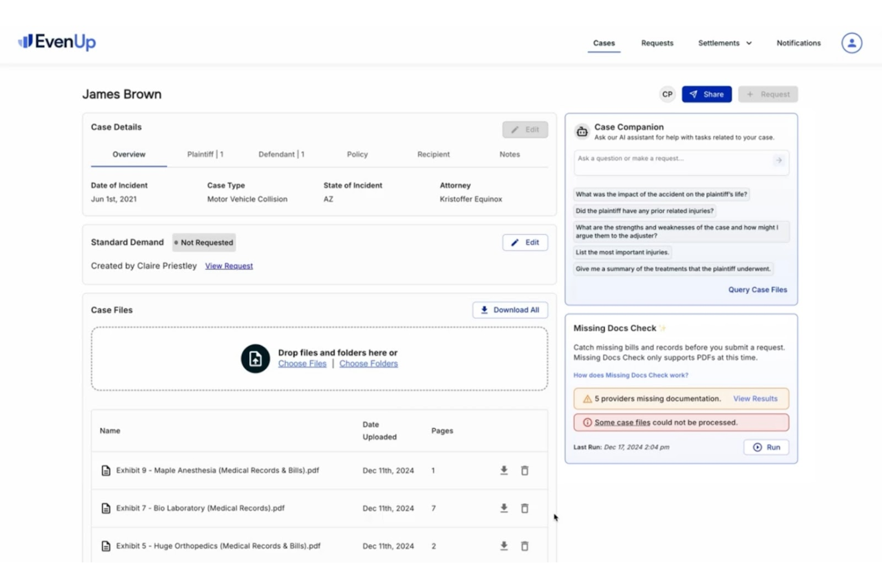Screen dimensions: 882x588
Task: Click the EvenUp logo
Action: tap(57, 42)
